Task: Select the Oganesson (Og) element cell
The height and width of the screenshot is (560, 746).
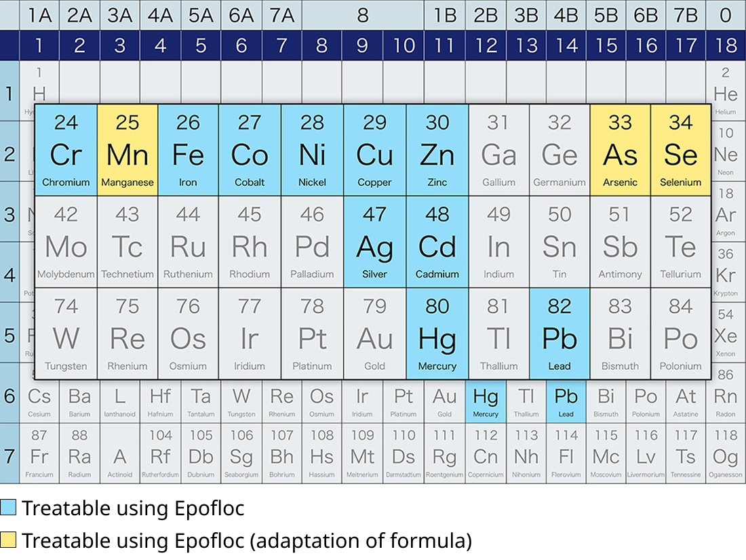Action: coord(725,454)
